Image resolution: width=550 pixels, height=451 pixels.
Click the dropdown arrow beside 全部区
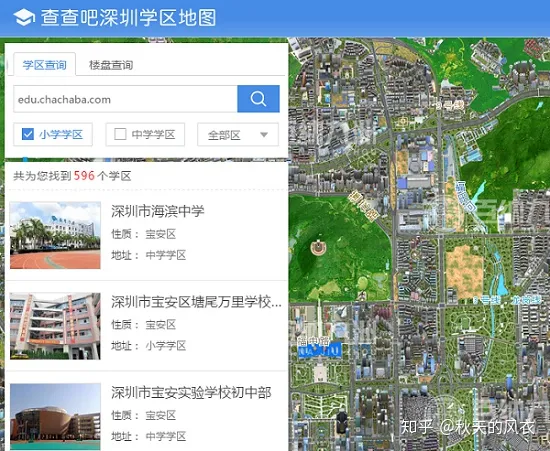point(264,135)
